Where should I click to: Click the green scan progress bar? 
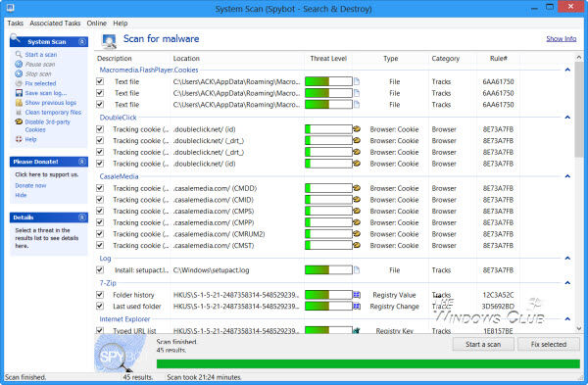point(367,363)
